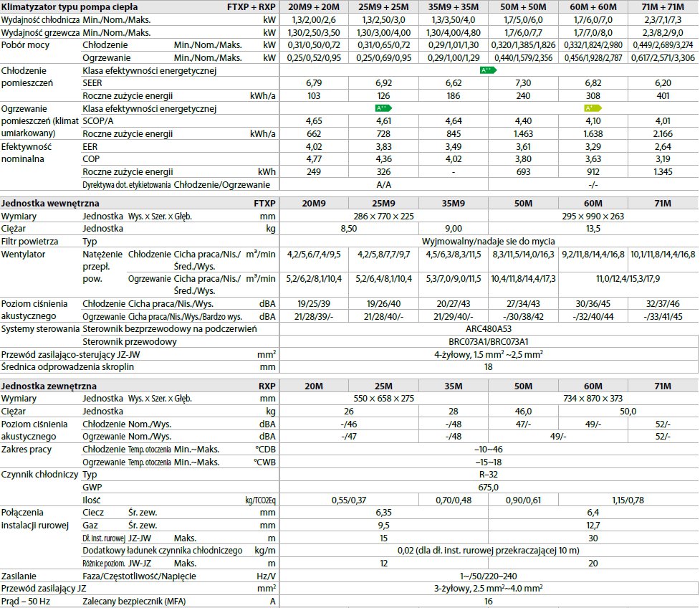This screenshot has height=608, width=700.
Task: Select column header '25M9 + 25M'
Action: tap(383, 7)
